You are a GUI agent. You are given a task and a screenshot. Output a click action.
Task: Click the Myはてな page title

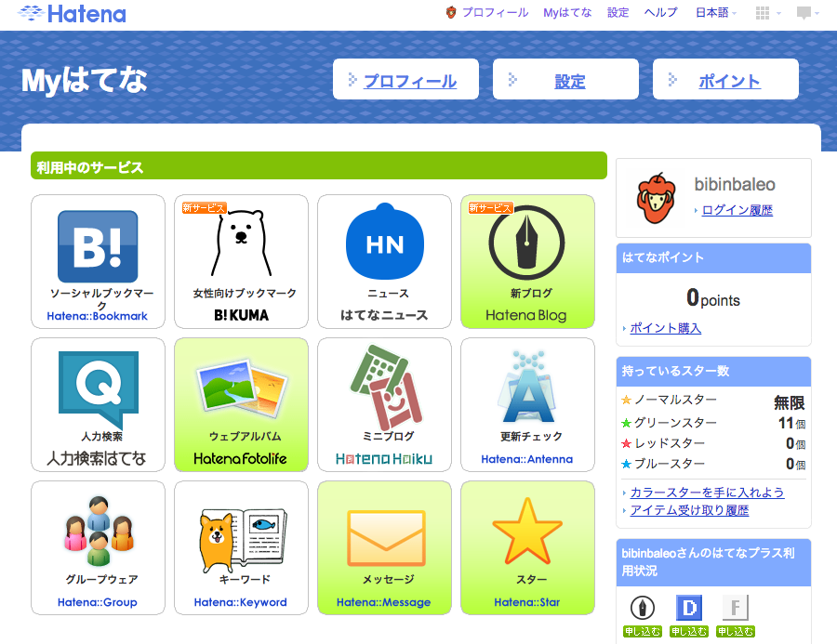[x=85, y=81]
